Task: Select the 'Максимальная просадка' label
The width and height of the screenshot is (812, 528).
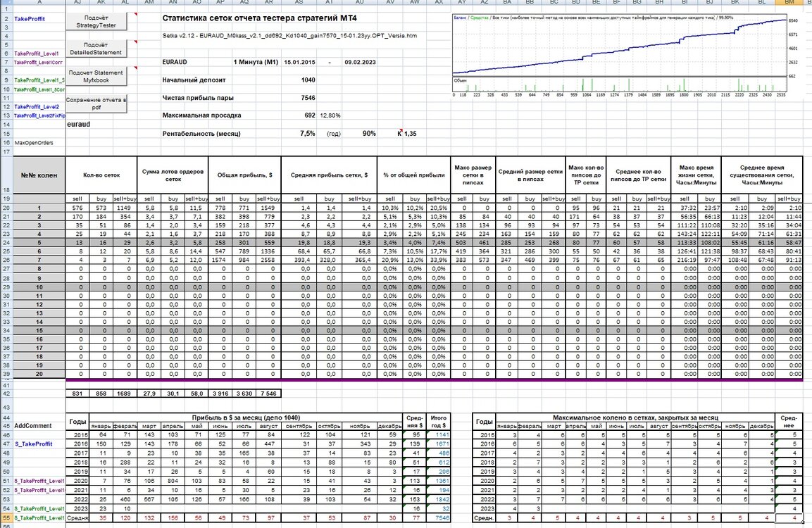Action: [201, 115]
